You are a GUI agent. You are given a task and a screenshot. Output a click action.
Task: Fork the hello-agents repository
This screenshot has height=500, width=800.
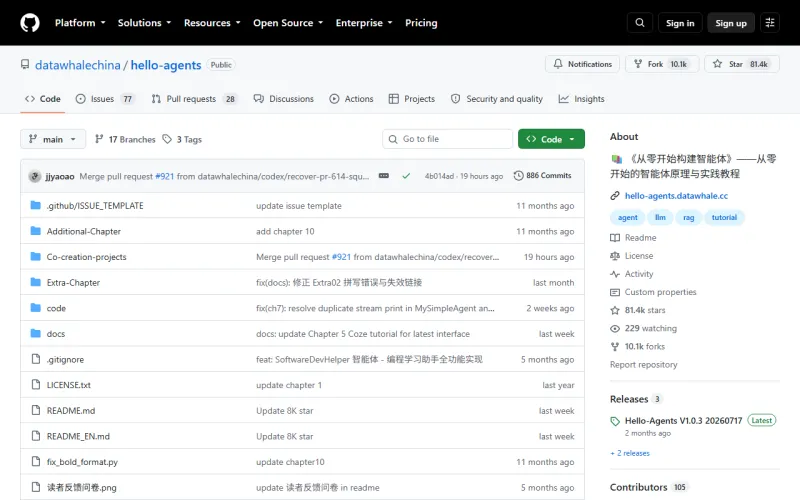(662, 64)
